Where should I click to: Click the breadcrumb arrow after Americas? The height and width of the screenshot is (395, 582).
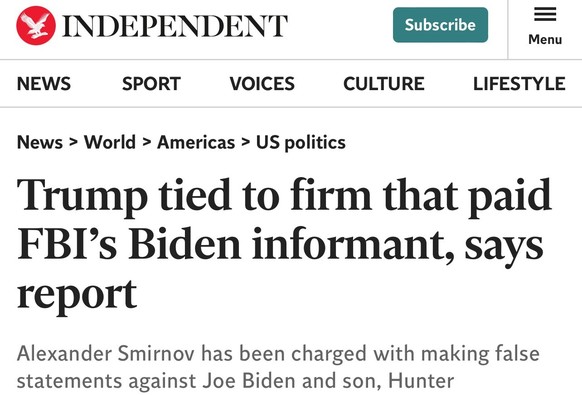point(245,142)
